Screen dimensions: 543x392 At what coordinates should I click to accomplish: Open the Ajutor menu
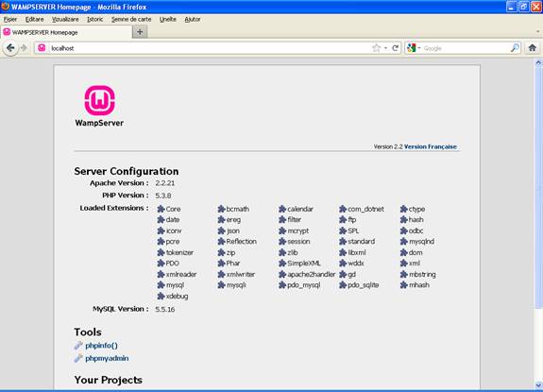193,20
